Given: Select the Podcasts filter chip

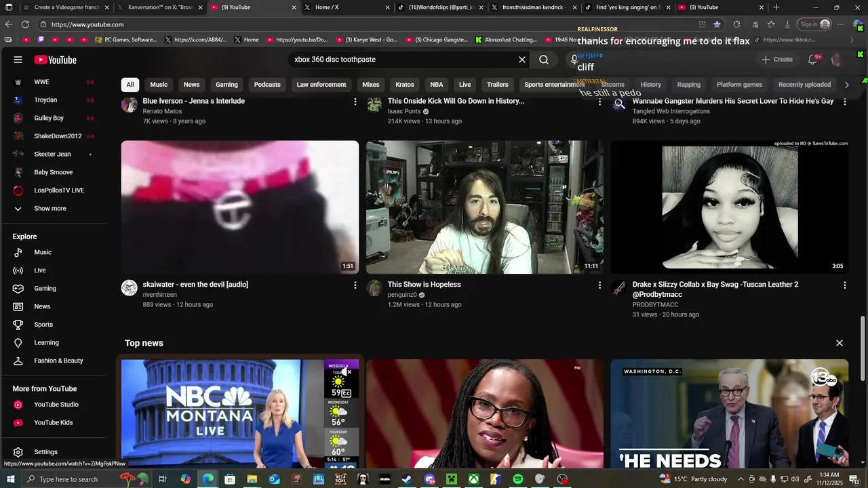Looking at the screenshot, I should (x=267, y=85).
